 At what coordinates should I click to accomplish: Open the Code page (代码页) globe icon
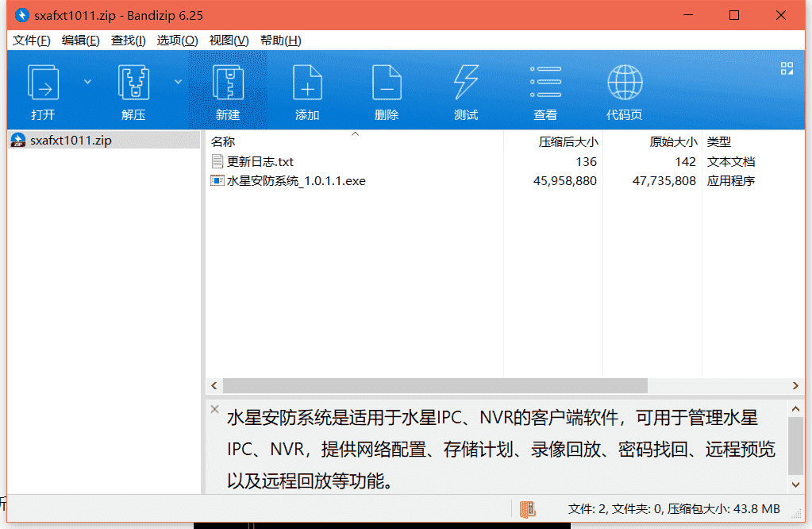625,82
